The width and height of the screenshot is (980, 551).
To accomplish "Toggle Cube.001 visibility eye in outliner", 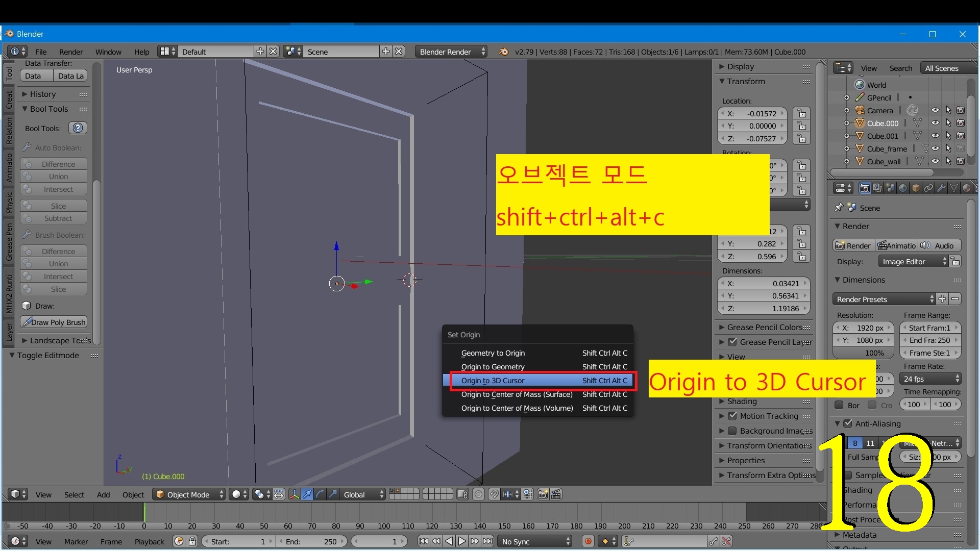I will 935,136.
